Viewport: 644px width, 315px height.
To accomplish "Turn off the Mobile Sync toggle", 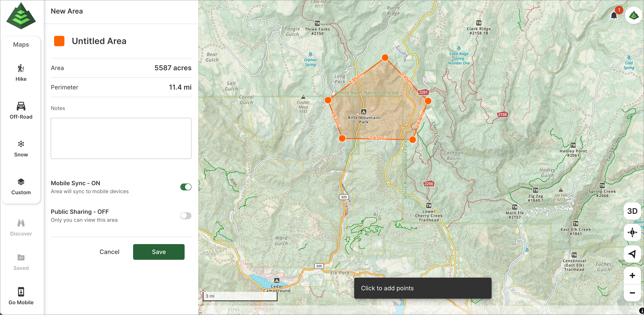I will pyautogui.click(x=186, y=187).
